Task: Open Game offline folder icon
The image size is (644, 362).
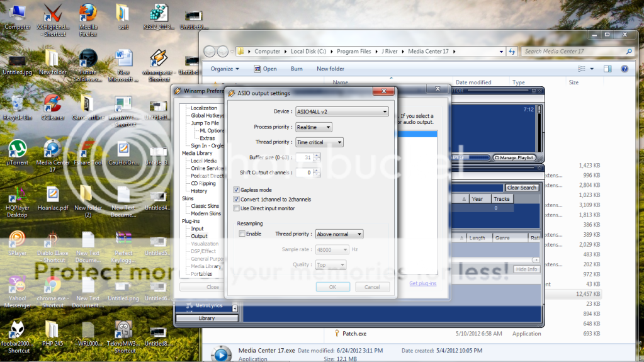Action: tap(88, 107)
